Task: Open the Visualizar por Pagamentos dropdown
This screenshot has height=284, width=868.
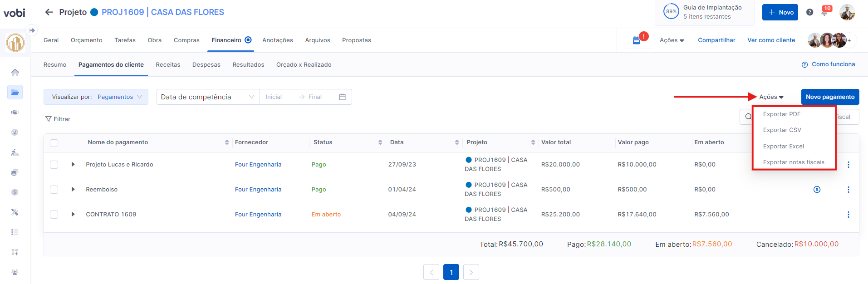Action: click(x=96, y=97)
